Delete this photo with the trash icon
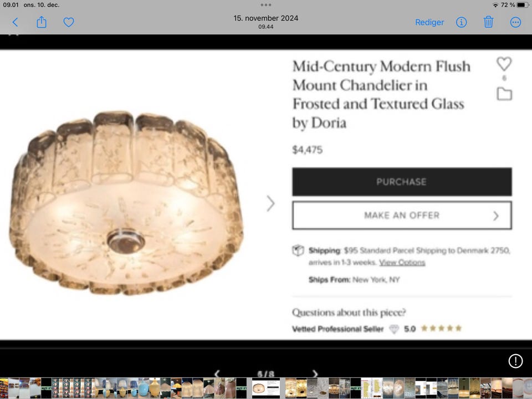This screenshot has height=399, width=532. [x=488, y=22]
